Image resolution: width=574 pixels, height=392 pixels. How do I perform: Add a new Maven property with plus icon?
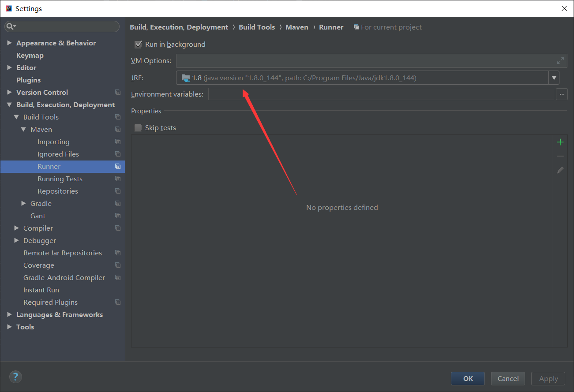(x=560, y=142)
